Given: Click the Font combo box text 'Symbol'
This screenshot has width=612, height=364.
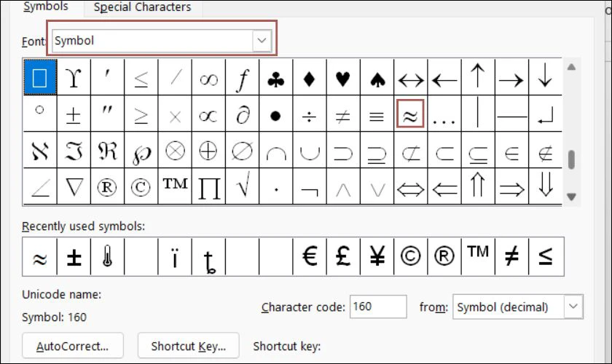Looking at the screenshot, I should 74,41.
